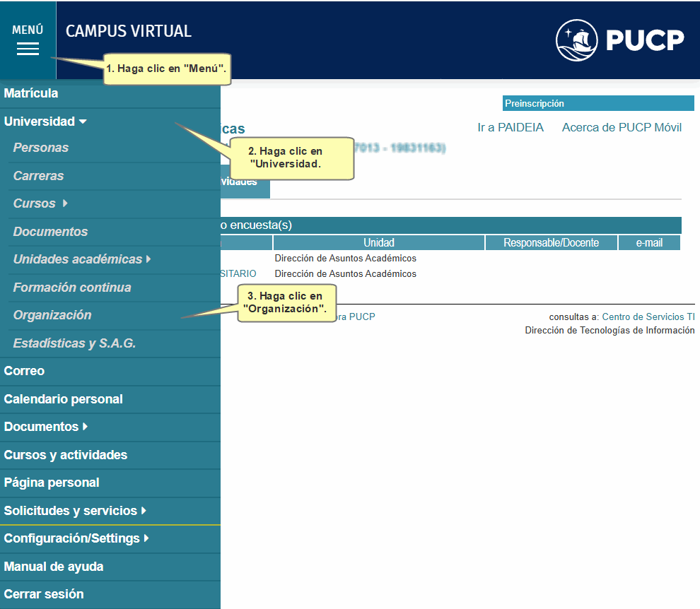Open Estadísticas y S.A.G. menu item

click(74, 343)
